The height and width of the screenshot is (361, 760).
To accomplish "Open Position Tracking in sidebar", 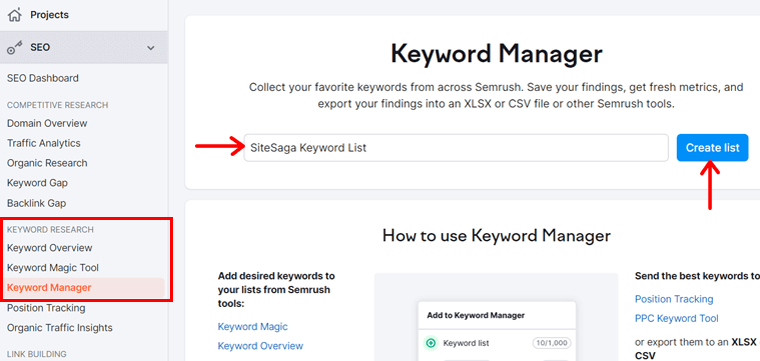I will click(x=46, y=308).
